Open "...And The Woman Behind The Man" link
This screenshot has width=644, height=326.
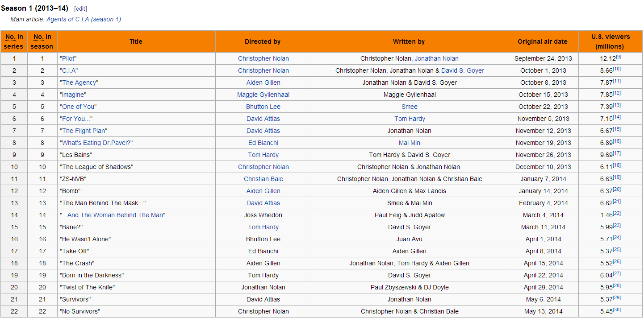(113, 215)
